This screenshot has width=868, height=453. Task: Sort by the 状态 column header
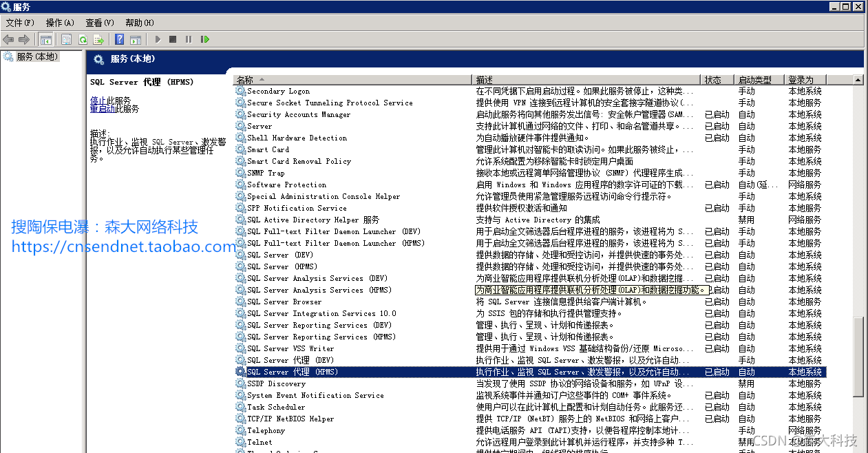(x=718, y=80)
